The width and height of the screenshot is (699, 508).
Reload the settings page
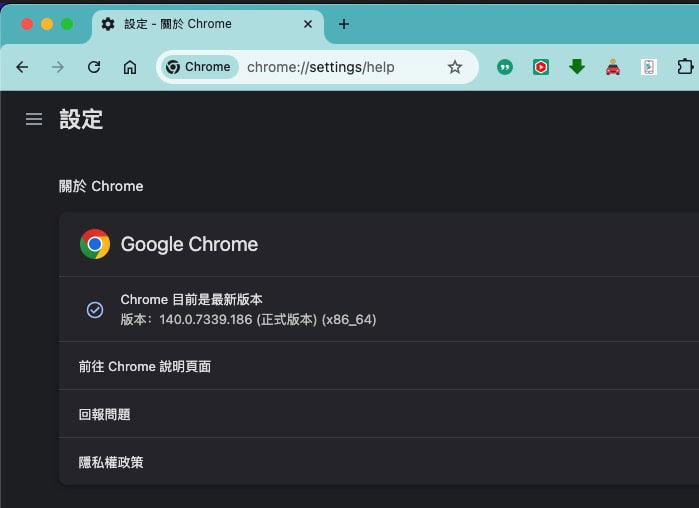pos(94,67)
